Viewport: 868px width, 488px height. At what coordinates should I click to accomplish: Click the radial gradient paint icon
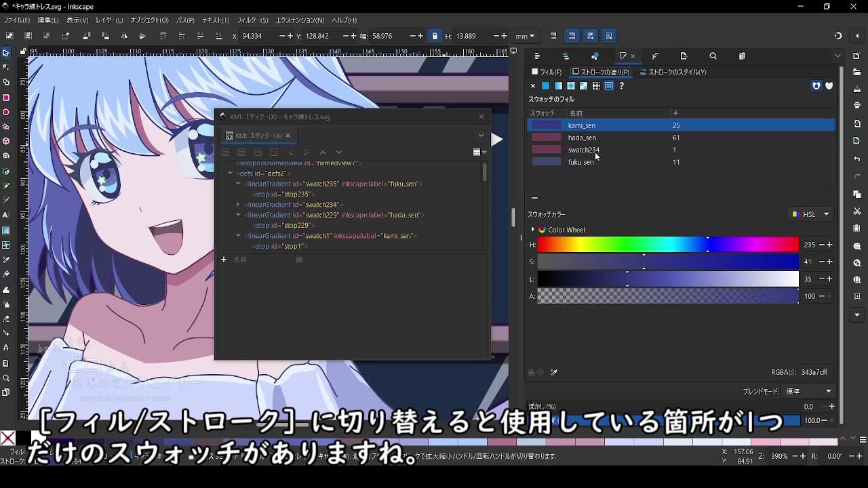pos(571,86)
